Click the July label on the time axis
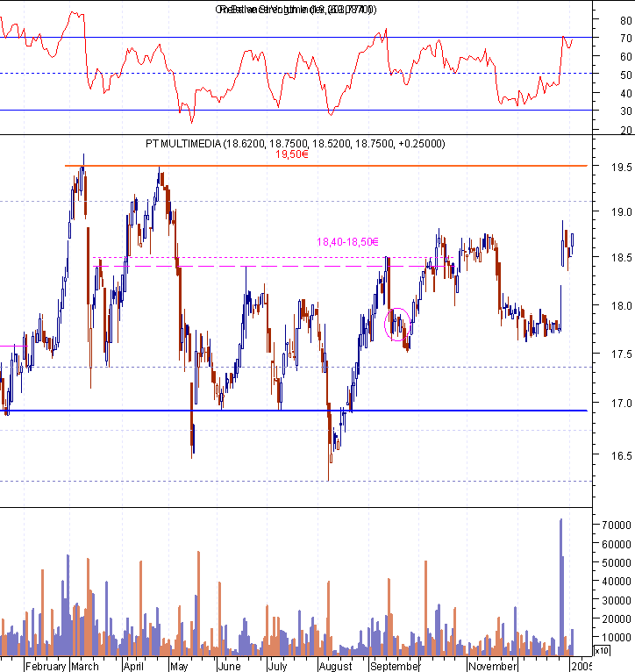 [x=278, y=667]
